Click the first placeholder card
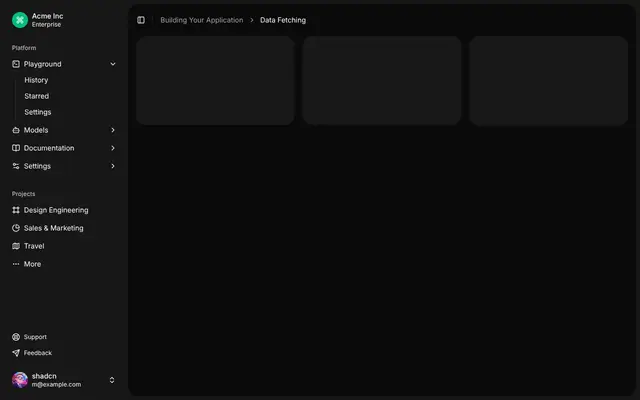The image size is (640, 400). coord(216,80)
